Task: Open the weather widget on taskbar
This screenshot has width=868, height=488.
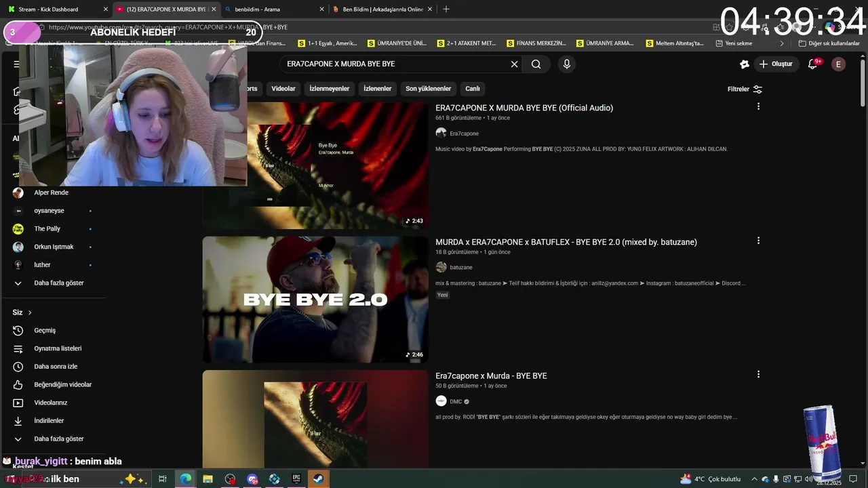Action: click(x=710, y=479)
